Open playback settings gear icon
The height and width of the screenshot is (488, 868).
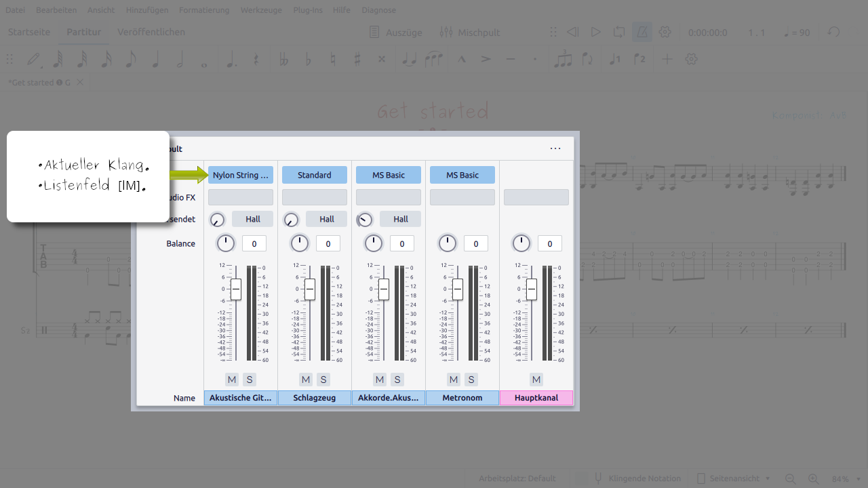pyautogui.click(x=665, y=32)
